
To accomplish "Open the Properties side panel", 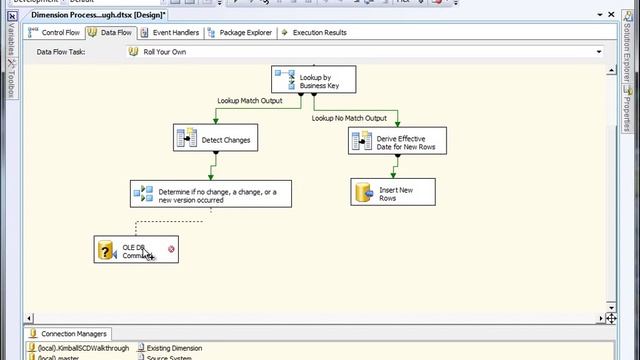I will click(627, 108).
